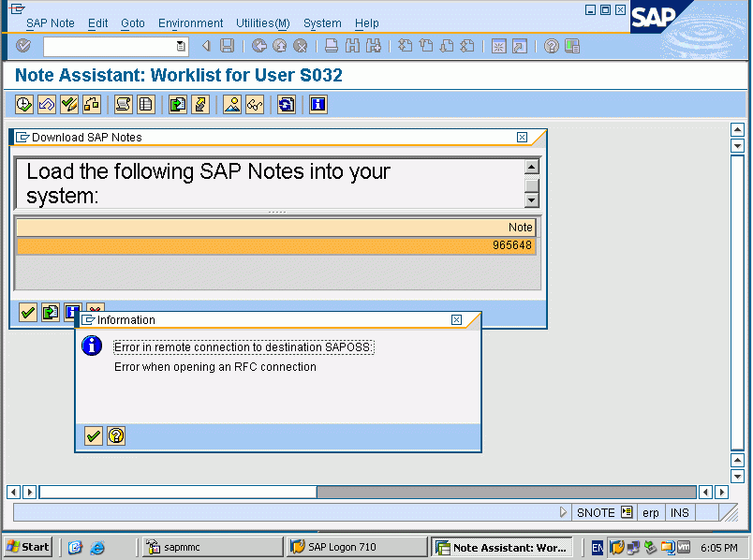
Task: Open the Help menu
Action: click(x=367, y=23)
